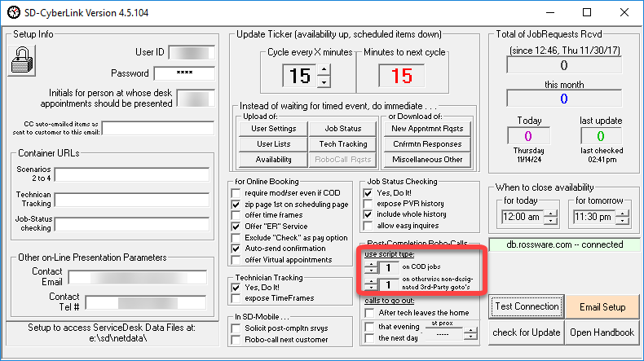Click the padlock icon in Setup Info
Image resolution: width=644 pixels, height=361 pixels.
[x=21, y=59]
